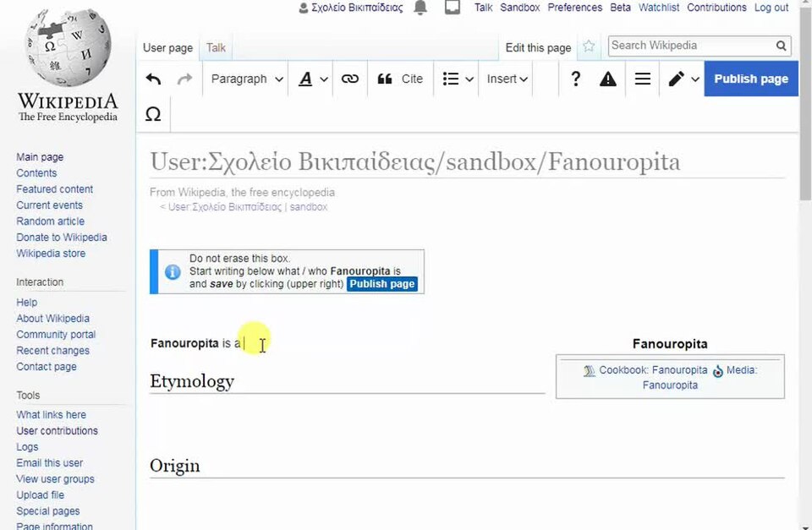Click the undo arrow in the editor toolbar
Image resolution: width=812 pixels, height=530 pixels.
153,79
